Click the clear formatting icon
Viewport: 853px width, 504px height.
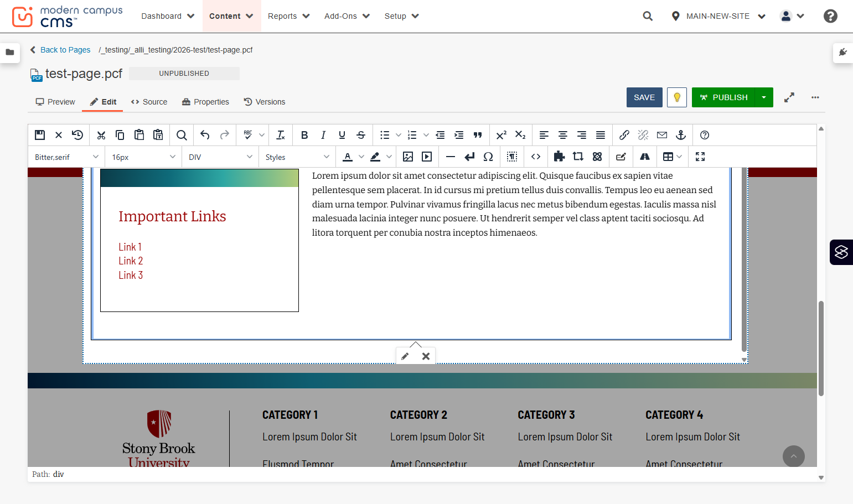coord(281,135)
